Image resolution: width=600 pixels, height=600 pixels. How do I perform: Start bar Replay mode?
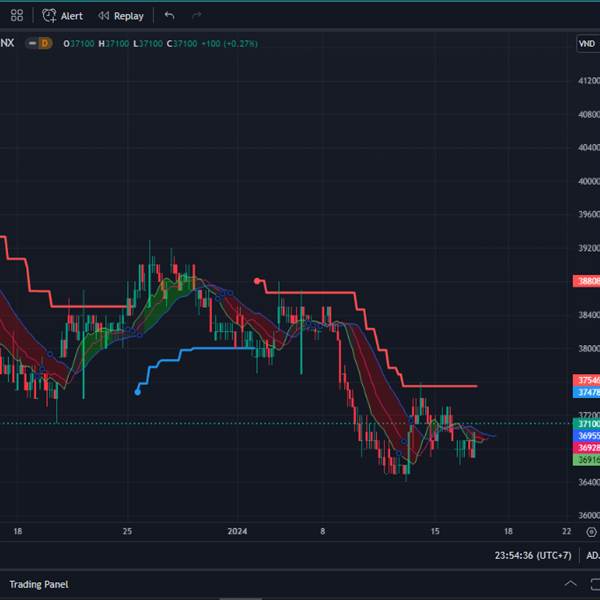coord(121,16)
